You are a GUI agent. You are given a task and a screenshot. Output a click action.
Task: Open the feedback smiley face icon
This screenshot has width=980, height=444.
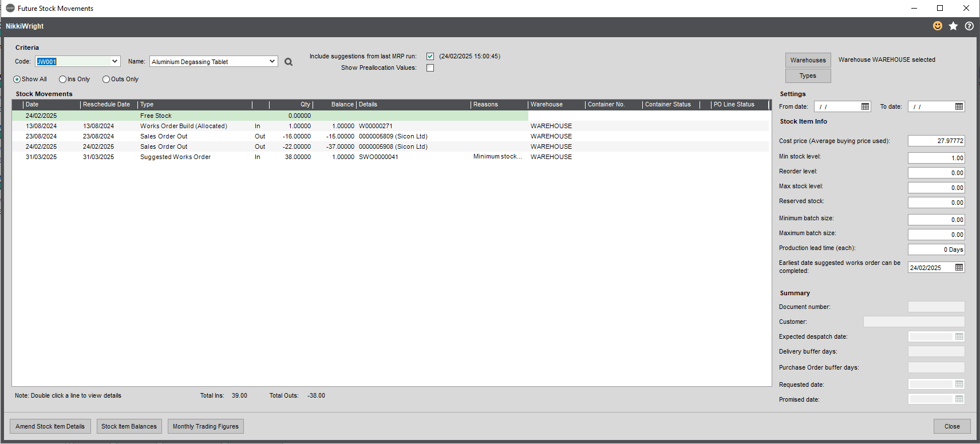tap(938, 26)
